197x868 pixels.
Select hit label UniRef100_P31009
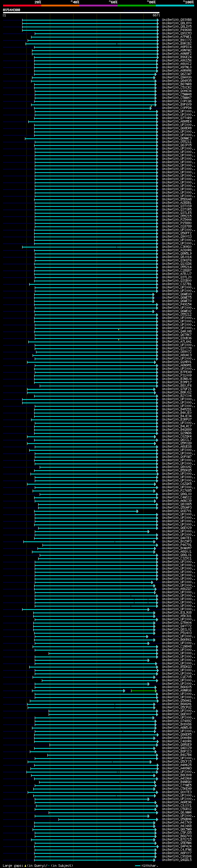pyautogui.click(x=177, y=375)
